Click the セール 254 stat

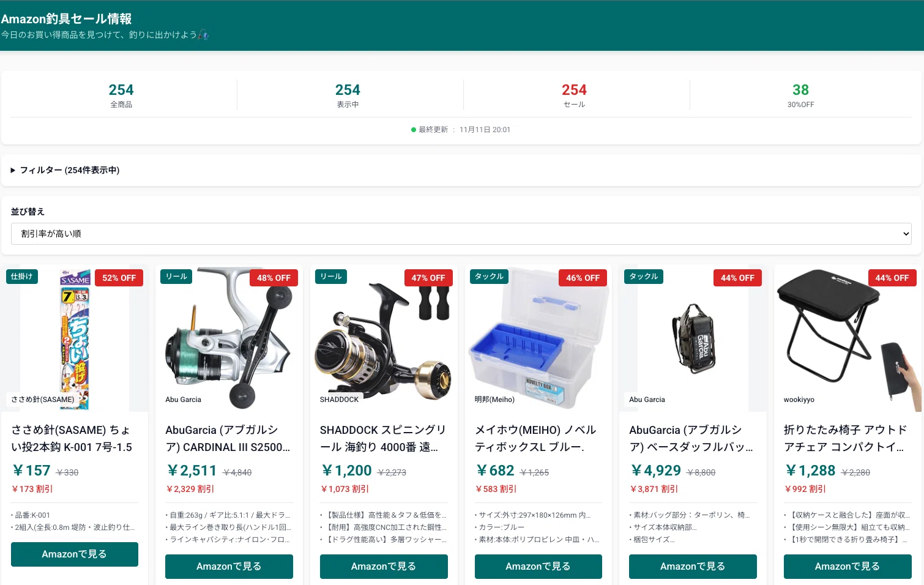(574, 95)
